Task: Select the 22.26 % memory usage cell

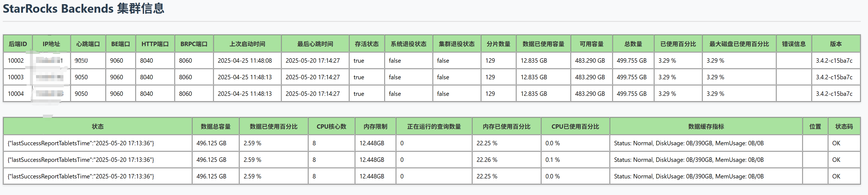Action: (487, 160)
